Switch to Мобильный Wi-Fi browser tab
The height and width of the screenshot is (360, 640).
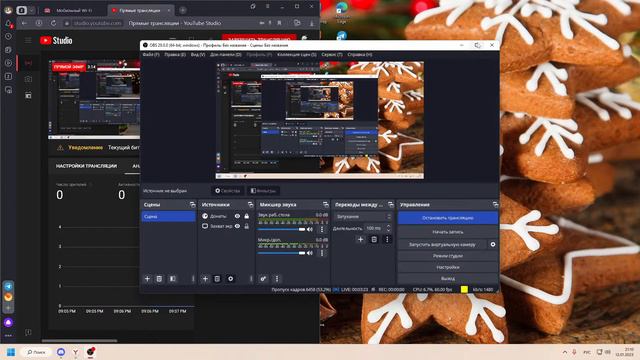click(74, 10)
